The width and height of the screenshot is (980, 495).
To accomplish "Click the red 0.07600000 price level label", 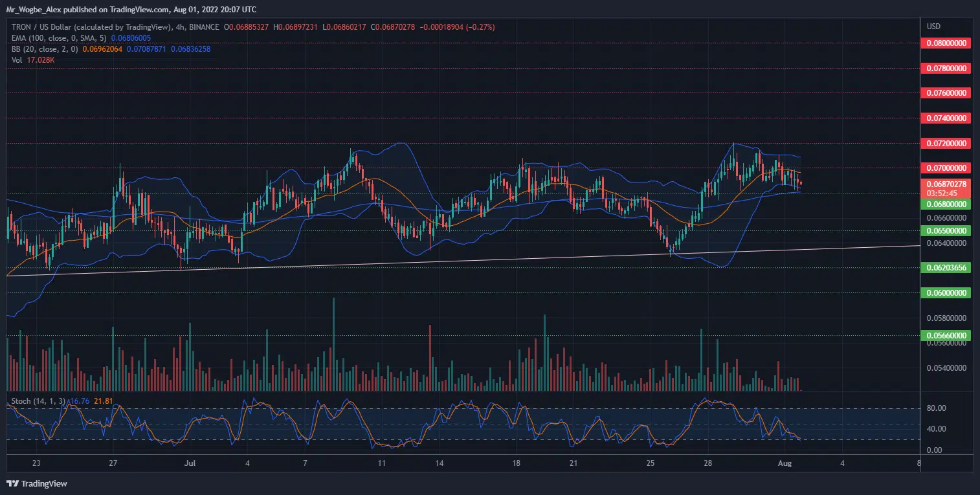I will pyautogui.click(x=945, y=93).
